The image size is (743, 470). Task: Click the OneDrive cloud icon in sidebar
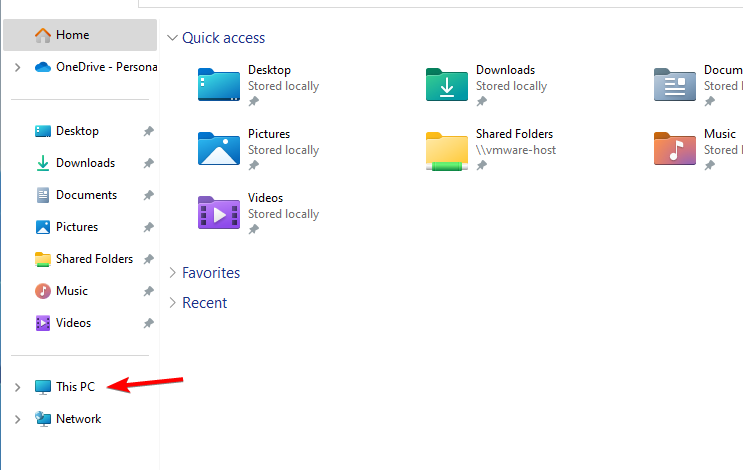(43, 67)
